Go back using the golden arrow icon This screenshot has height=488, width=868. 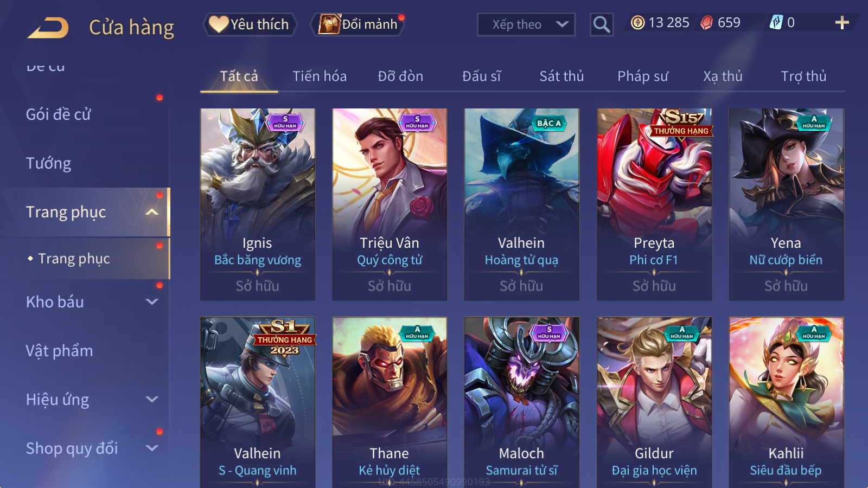[x=48, y=27]
